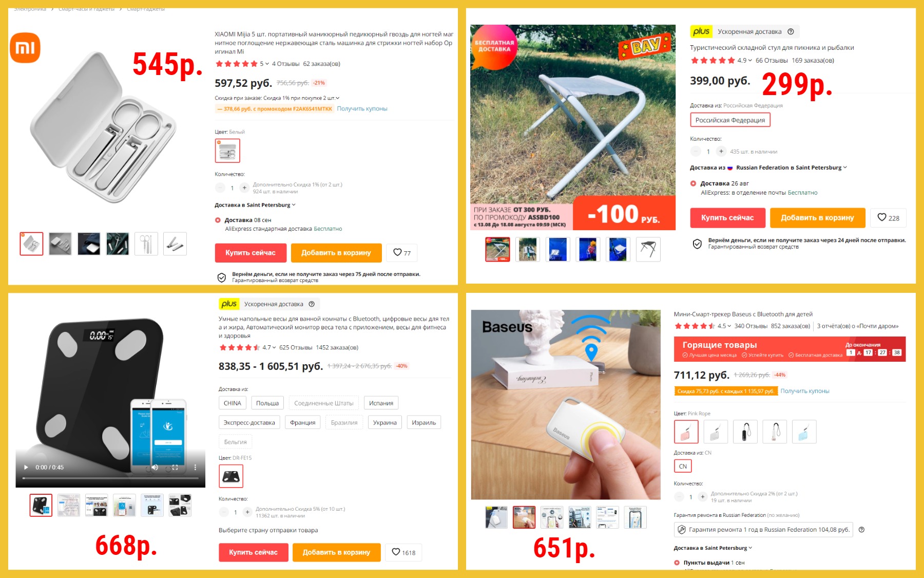Select CN shipping origin for Baseus tracker
The image size is (924, 578).
[683, 467]
